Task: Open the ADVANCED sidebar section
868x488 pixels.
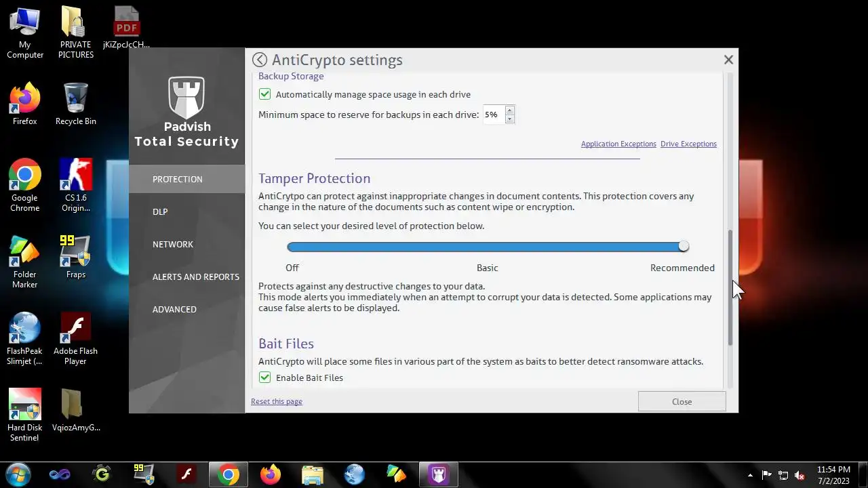Action: pos(186,309)
